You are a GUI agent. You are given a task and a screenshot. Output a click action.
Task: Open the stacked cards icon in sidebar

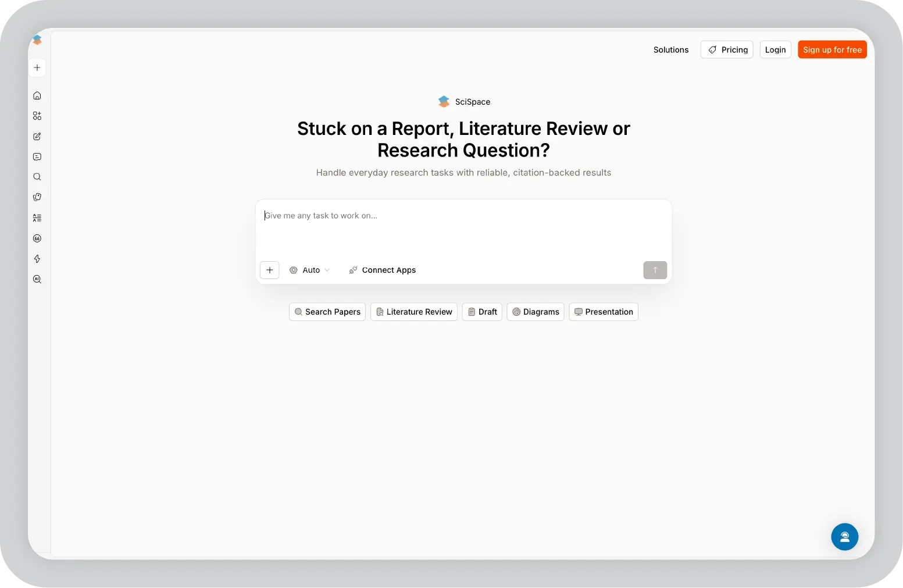point(37,197)
